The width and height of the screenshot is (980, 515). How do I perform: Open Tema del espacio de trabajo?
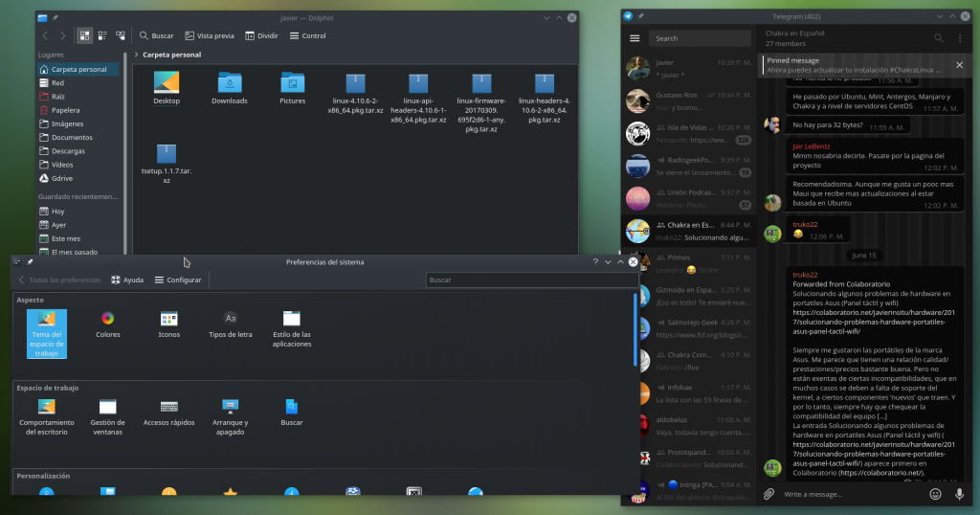click(x=47, y=334)
